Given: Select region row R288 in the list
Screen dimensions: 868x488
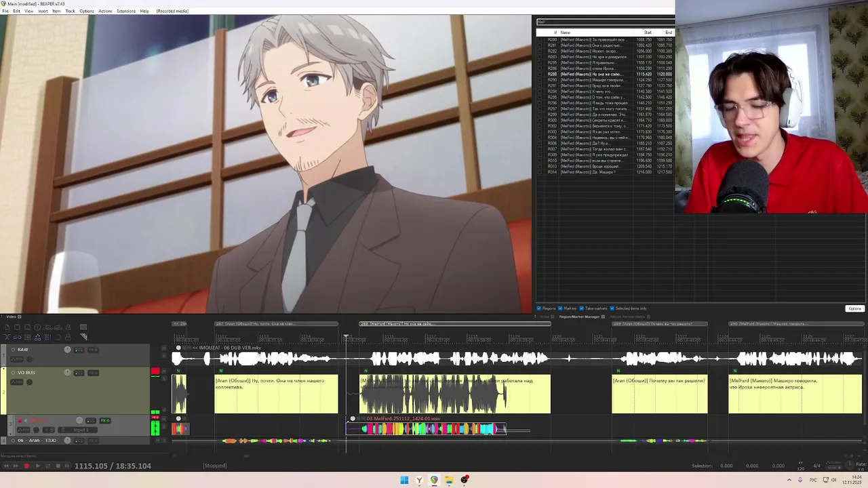Looking at the screenshot, I should pyautogui.click(x=605, y=74).
